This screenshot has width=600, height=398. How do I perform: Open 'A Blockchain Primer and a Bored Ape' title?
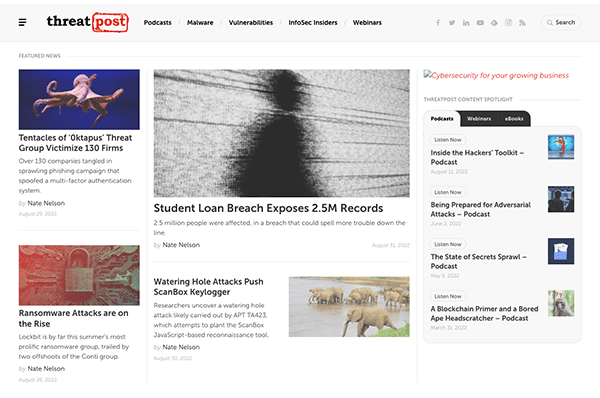(484, 313)
